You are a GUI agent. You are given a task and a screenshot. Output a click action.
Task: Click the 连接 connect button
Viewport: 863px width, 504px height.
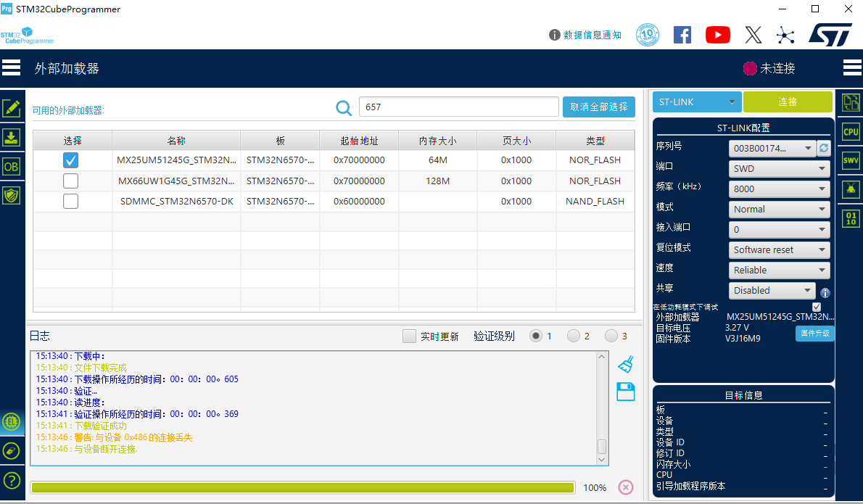point(788,102)
